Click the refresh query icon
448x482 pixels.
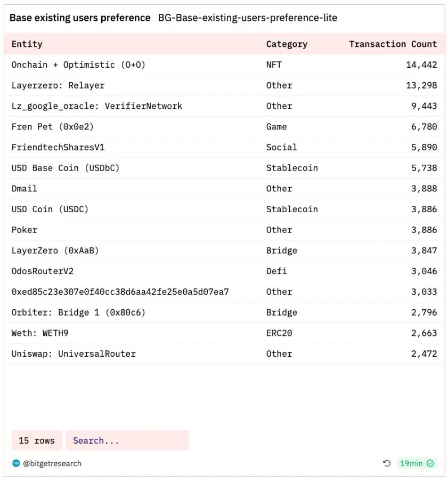(387, 463)
